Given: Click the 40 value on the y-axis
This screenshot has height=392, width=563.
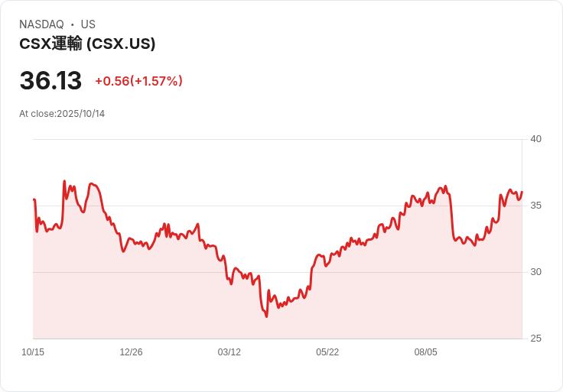Looking at the screenshot, I should click(x=535, y=139).
